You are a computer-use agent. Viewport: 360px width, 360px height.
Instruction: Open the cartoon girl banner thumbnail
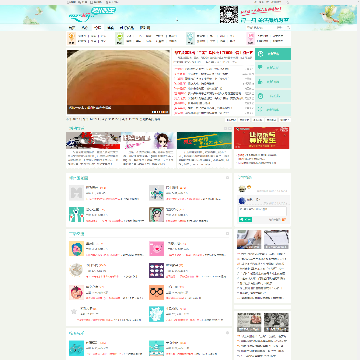(149, 140)
